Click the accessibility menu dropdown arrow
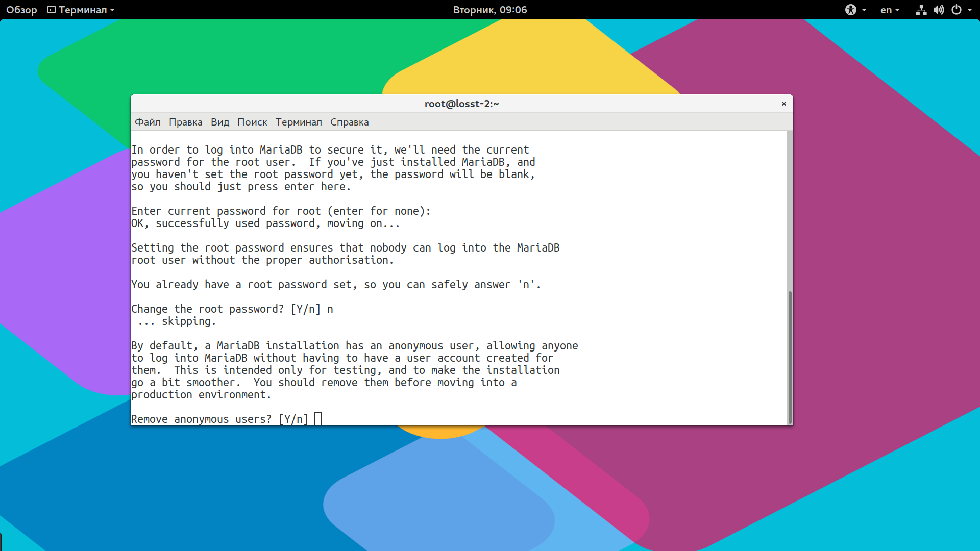 coord(864,10)
